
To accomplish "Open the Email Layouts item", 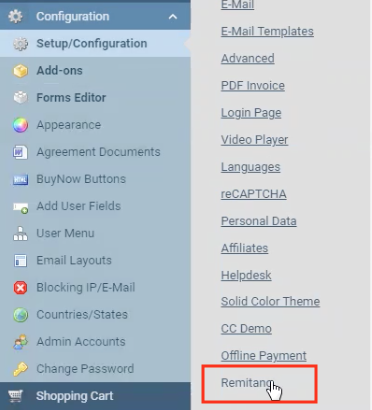I will [x=74, y=260].
